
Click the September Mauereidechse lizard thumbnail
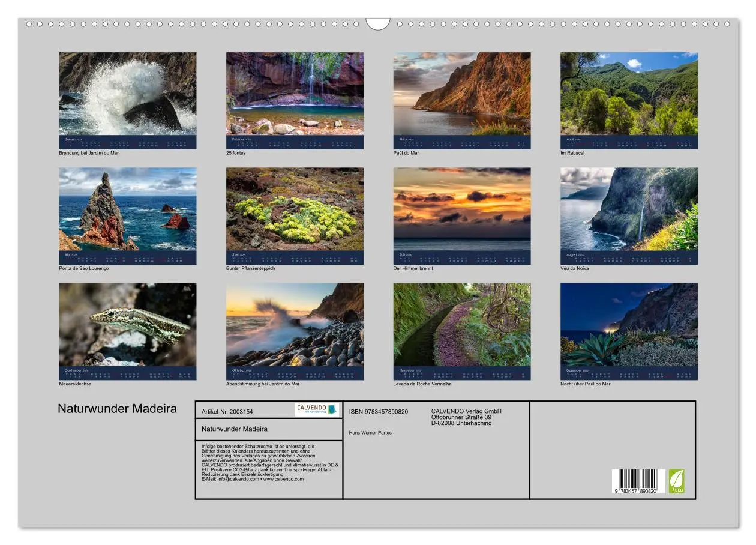point(127,326)
